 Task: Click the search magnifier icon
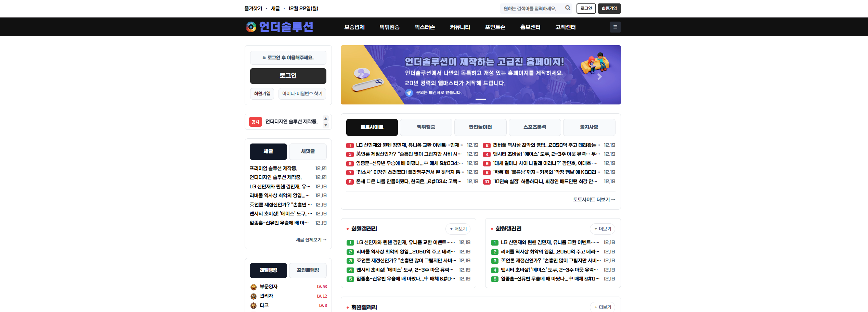(568, 8)
